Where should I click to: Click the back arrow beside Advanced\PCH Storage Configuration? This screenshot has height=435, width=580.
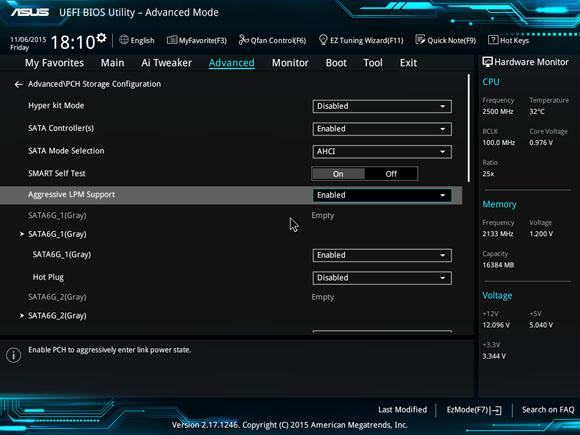click(x=18, y=85)
